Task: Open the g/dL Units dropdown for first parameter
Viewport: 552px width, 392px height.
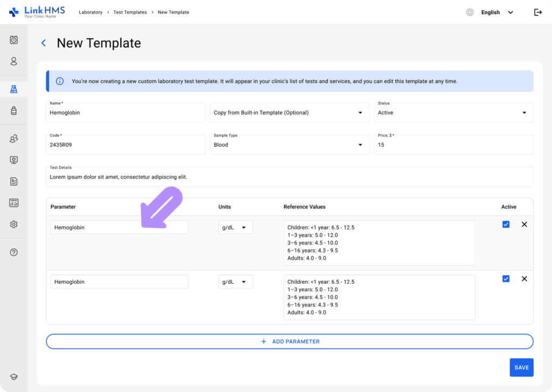Action: (x=236, y=227)
